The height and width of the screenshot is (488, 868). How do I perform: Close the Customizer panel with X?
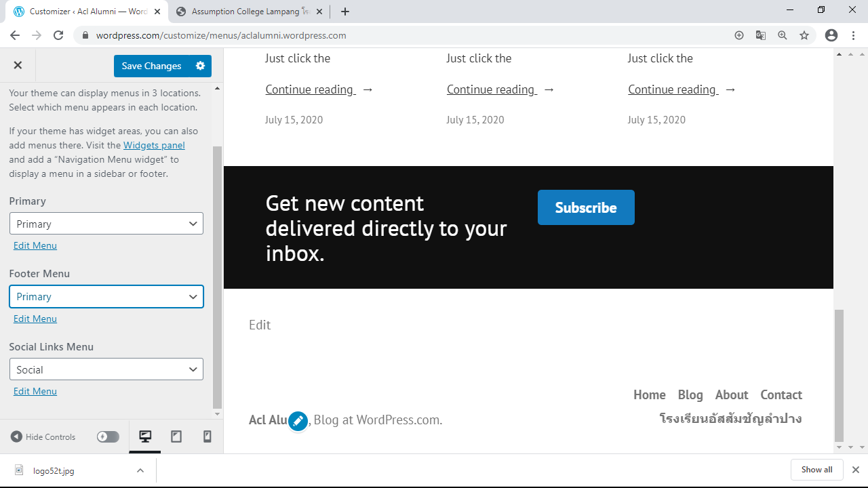click(x=18, y=66)
